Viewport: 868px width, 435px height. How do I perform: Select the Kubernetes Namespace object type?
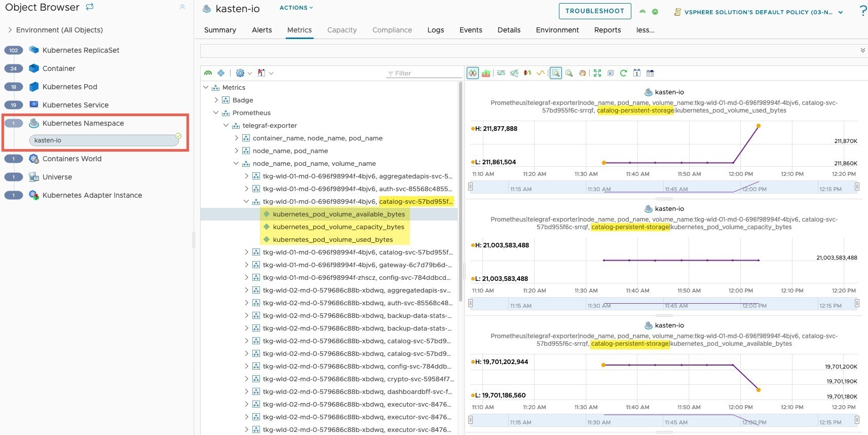pos(83,123)
